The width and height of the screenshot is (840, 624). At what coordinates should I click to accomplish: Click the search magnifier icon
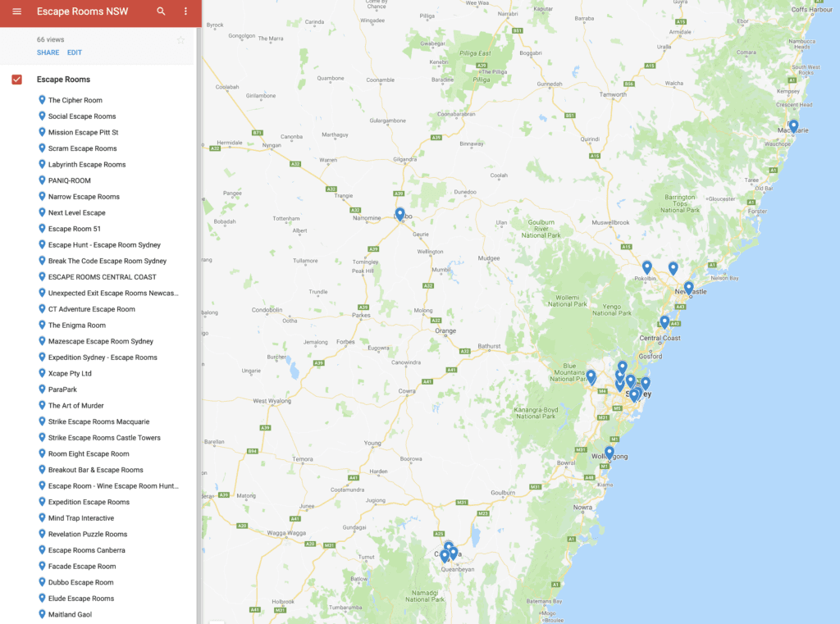(161, 11)
